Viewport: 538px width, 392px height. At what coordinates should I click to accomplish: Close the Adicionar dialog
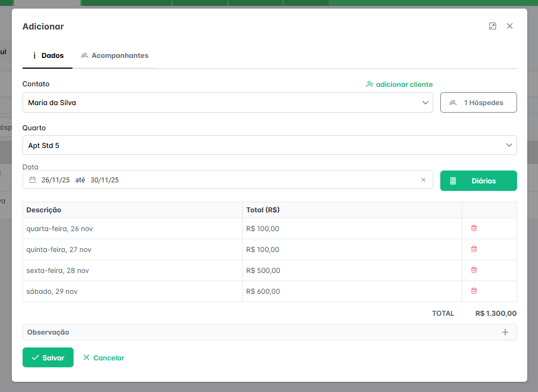pos(510,26)
